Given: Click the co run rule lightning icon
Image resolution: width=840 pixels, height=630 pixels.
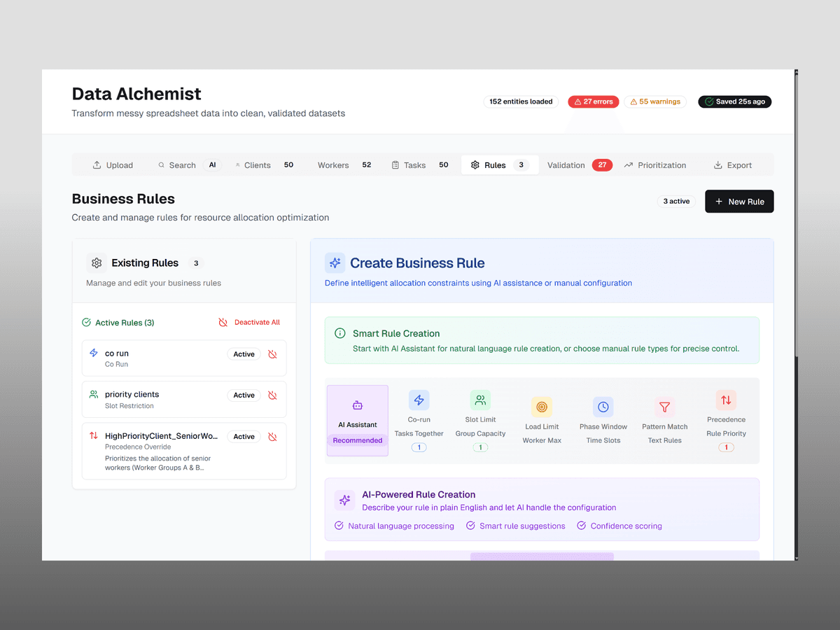Looking at the screenshot, I should pyautogui.click(x=94, y=353).
